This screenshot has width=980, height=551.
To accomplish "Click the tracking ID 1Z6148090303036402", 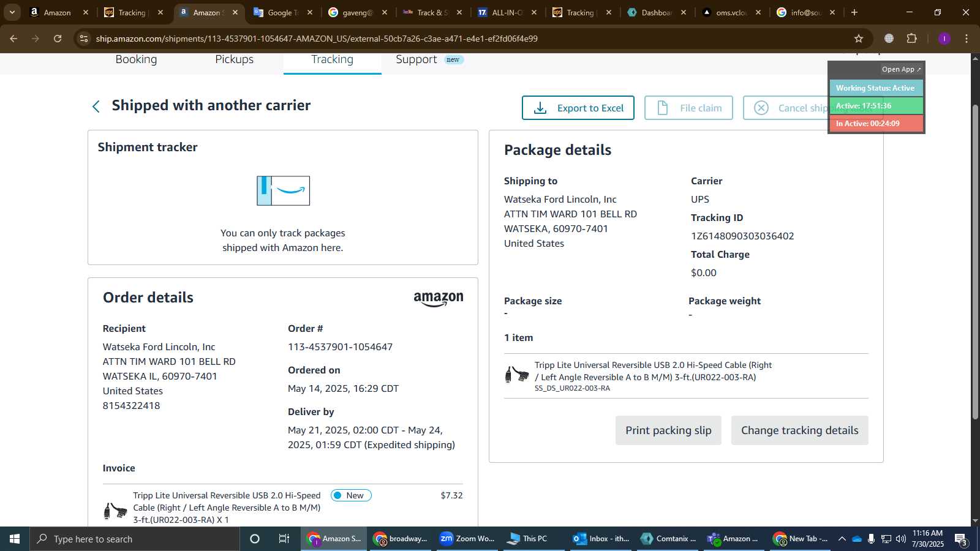I will coord(742,236).
